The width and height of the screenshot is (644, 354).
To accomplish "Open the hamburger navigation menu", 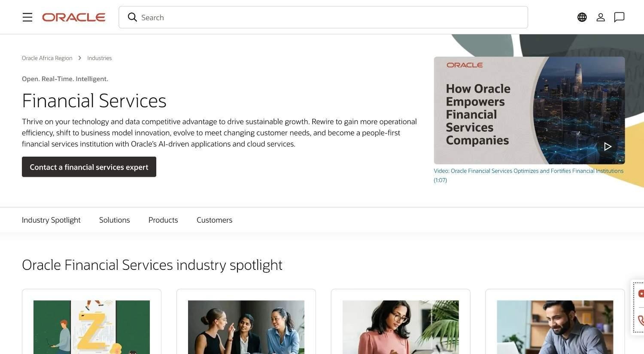I will point(27,17).
